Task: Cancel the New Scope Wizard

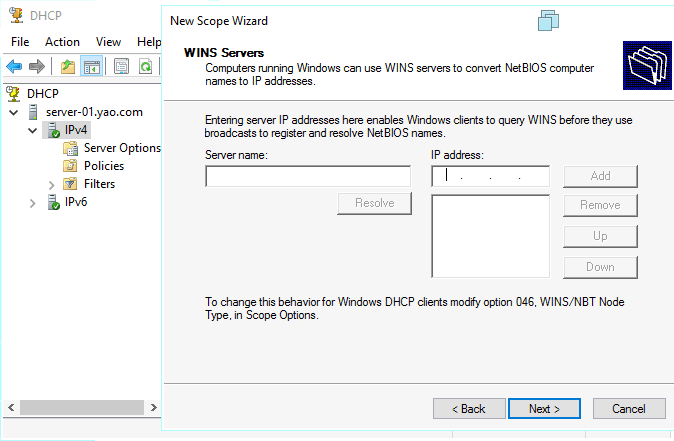Action: pyautogui.click(x=628, y=409)
